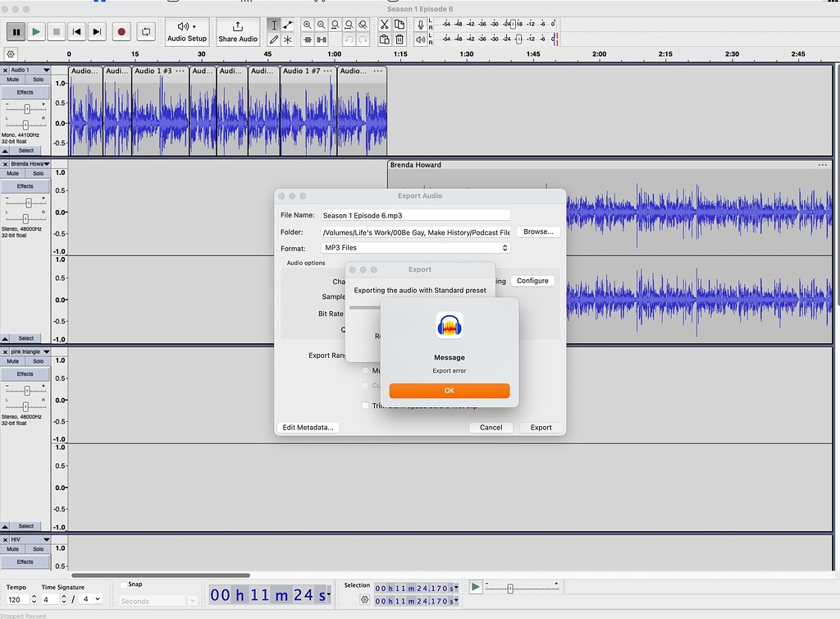840x619 pixels.
Task: Select the Envelope tool
Action: 288,25
